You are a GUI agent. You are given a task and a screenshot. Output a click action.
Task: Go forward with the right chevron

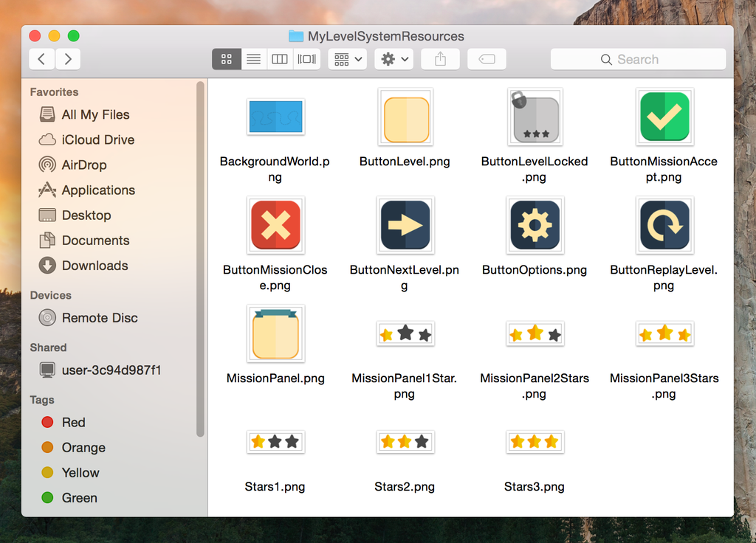pos(68,59)
